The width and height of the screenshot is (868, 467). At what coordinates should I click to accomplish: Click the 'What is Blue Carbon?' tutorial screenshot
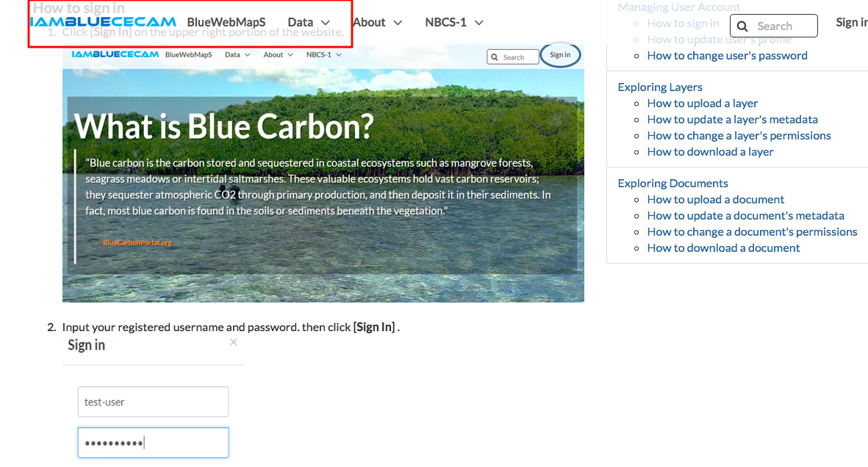323,174
